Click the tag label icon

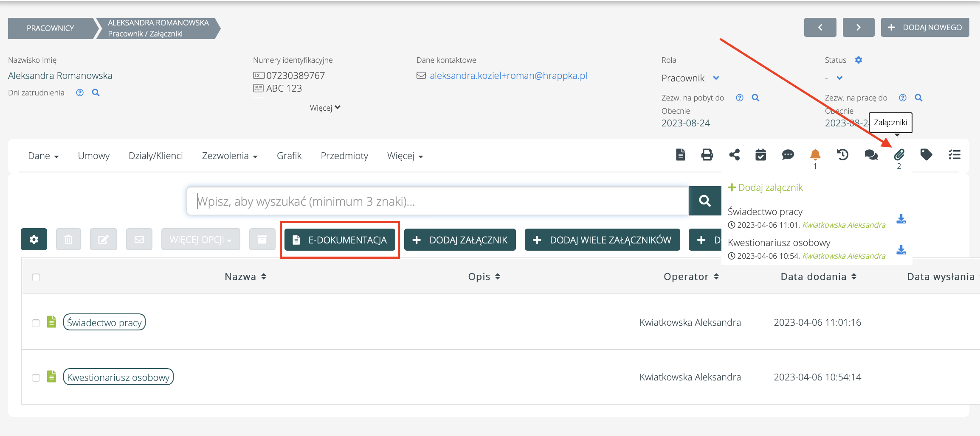[926, 155]
